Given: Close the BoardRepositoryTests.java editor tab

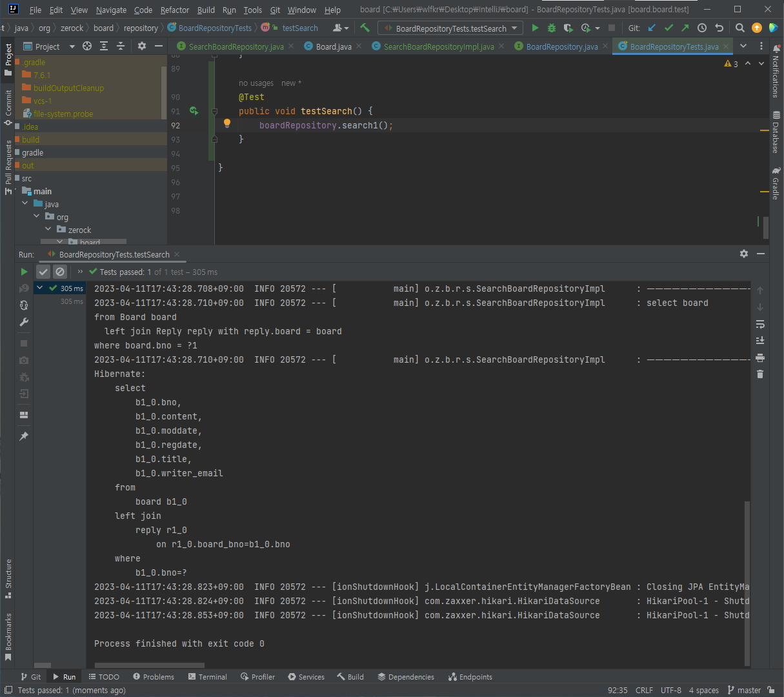Looking at the screenshot, I should (726, 46).
